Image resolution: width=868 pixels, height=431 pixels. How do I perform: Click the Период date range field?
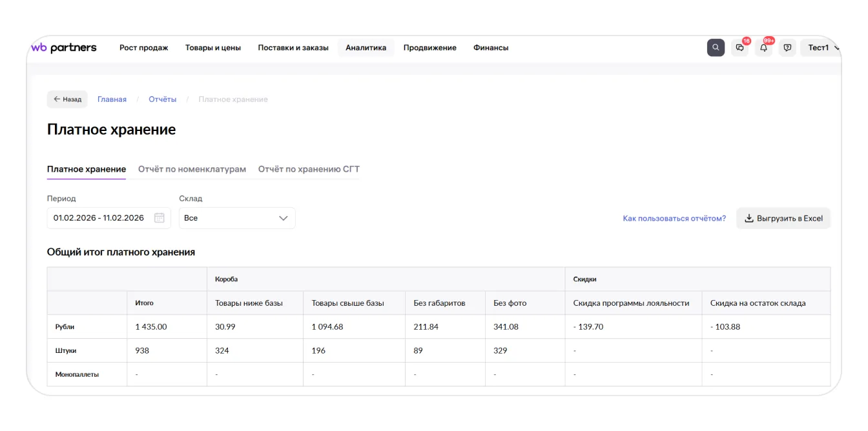[x=99, y=218]
